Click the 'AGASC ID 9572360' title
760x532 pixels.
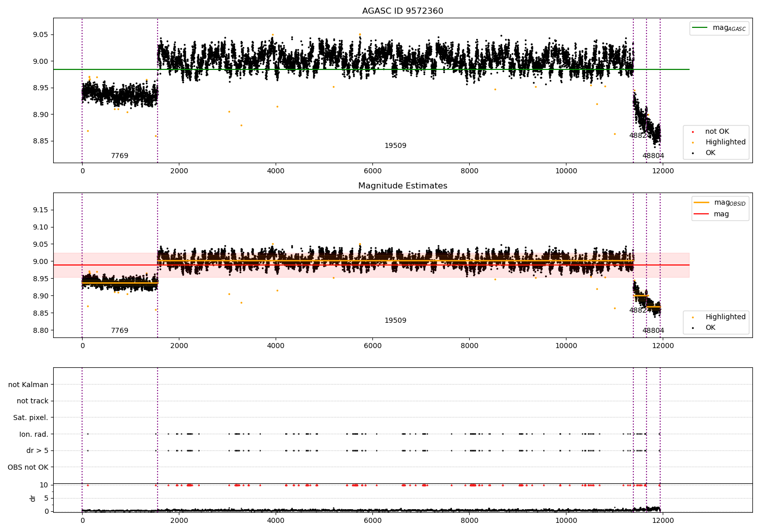pos(402,11)
